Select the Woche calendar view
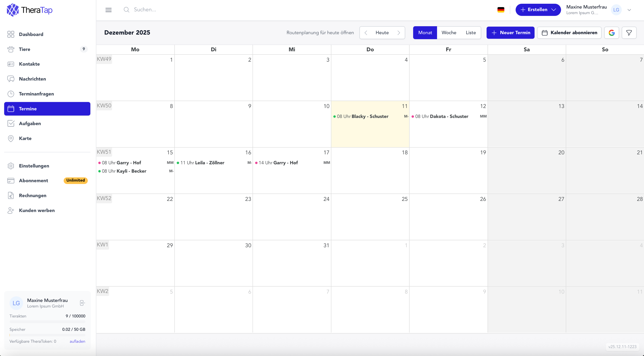Screen dimensions: 644x356 tap(449, 33)
